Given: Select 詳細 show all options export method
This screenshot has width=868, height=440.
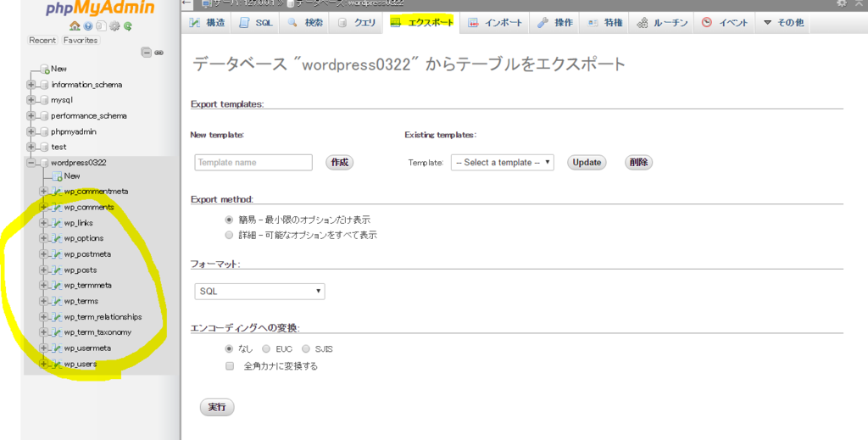Looking at the screenshot, I should (229, 235).
